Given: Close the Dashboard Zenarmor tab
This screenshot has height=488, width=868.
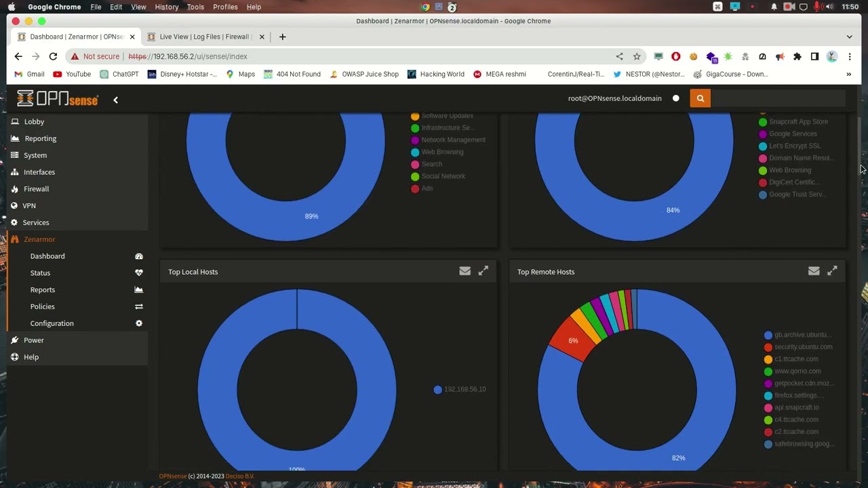Looking at the screenshot, I should pyautogui.click(x=132, y=37).
